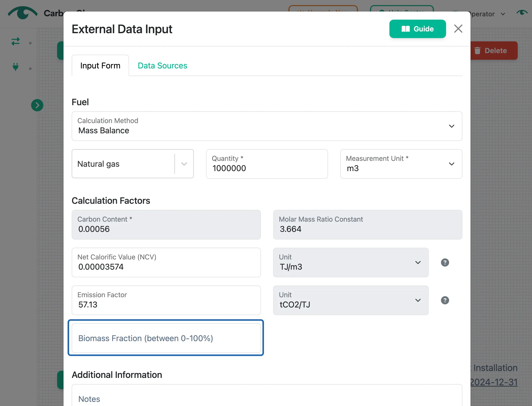
Task: Click the 2024-12-31 date link
Action: 494,382
